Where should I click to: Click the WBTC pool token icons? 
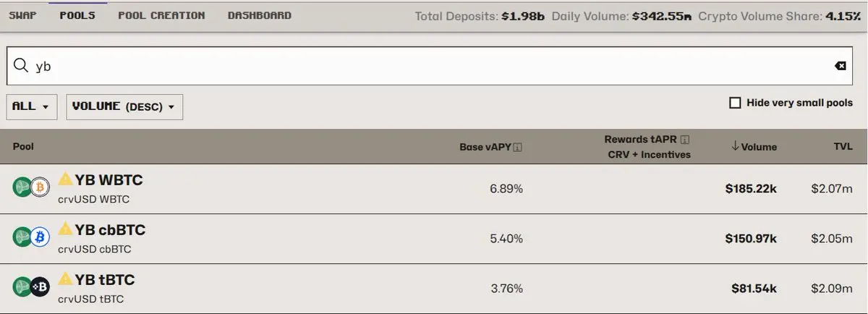click(31, 187)
